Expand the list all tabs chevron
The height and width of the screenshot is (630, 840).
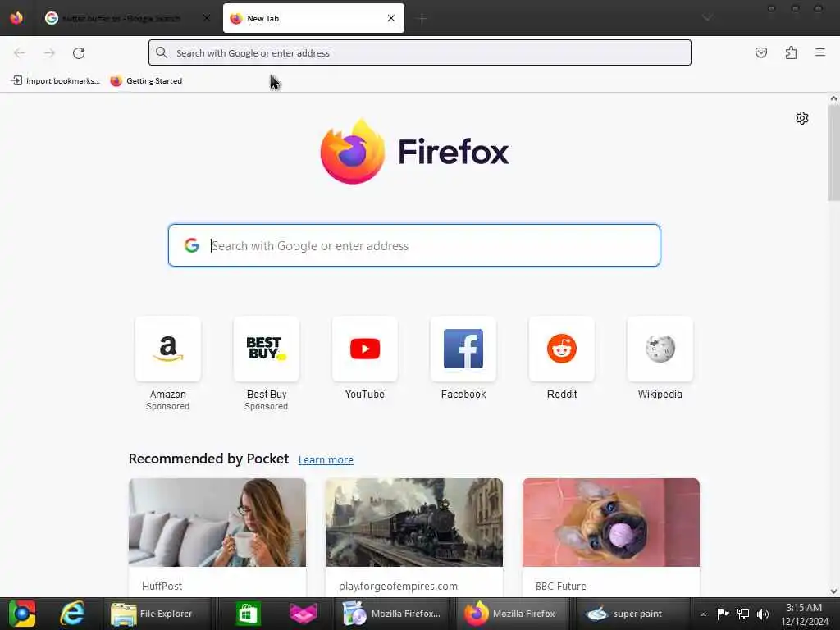(x=707, y=18)
